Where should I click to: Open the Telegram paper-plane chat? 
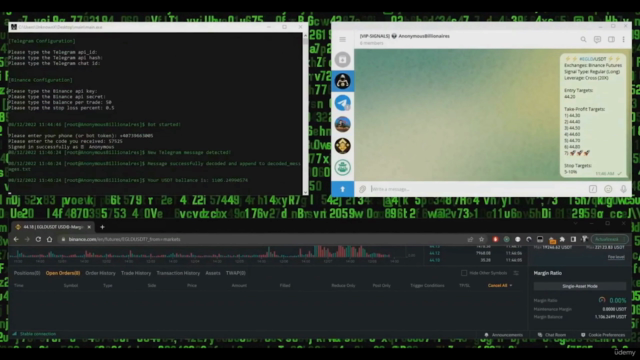click(342, 103)
